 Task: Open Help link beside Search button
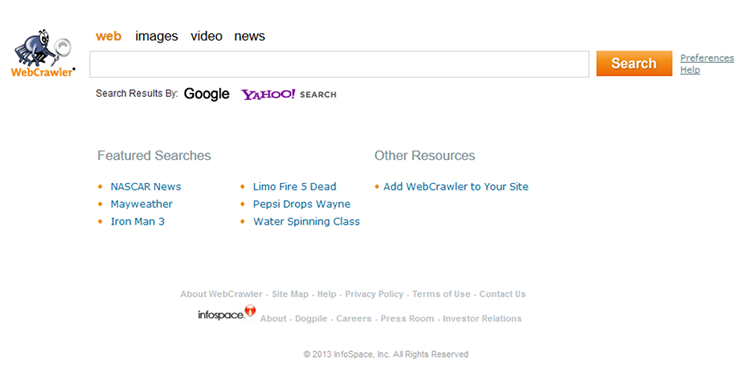click(690, 70)
